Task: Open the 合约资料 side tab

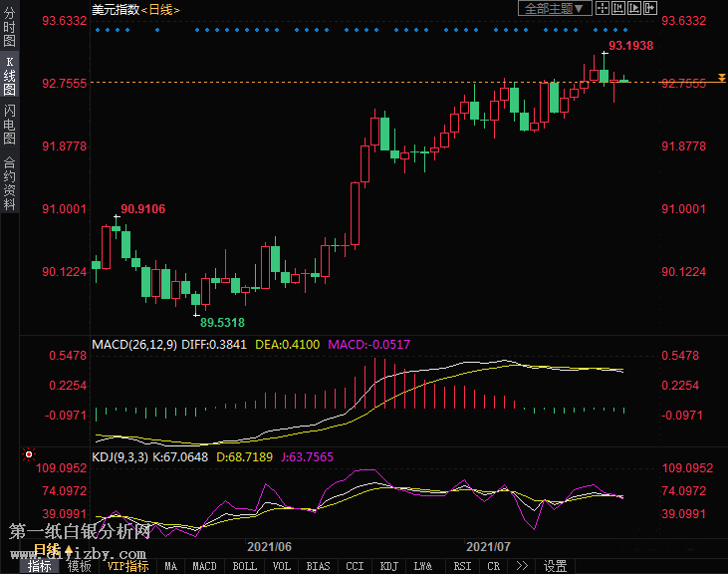Action: click(9, 182)
